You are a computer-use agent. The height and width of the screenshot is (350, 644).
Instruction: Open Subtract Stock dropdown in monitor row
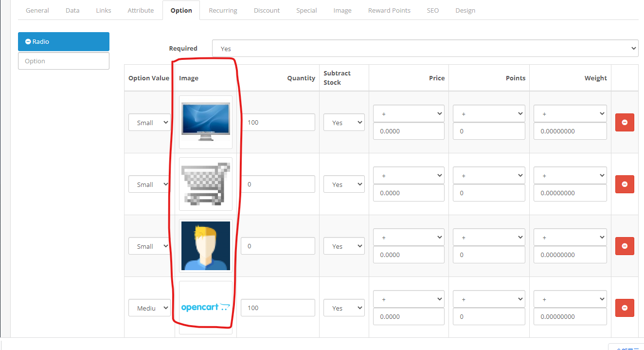tap(344, 122)
